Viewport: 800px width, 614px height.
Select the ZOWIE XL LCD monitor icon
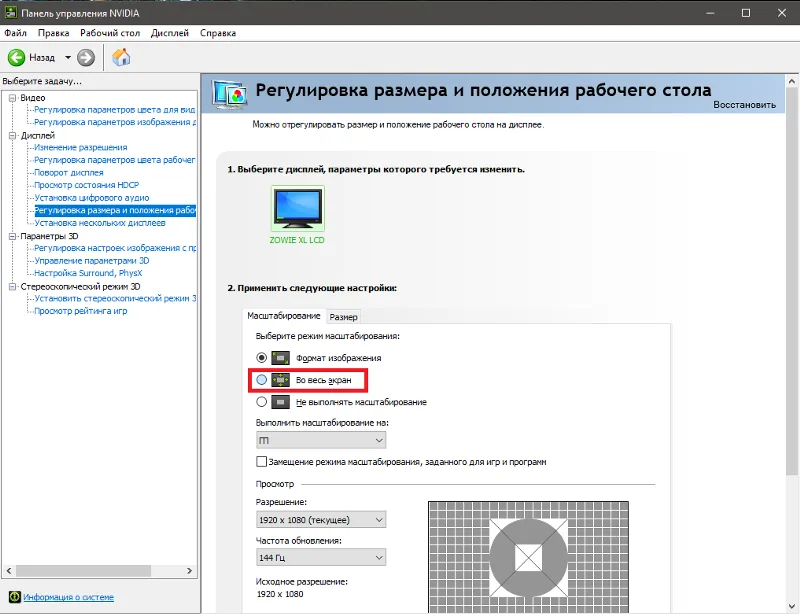(x=297, y=208)
